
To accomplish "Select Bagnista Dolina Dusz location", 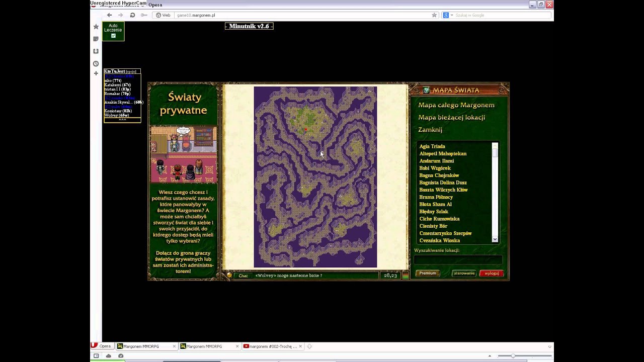I will (443, 183).
